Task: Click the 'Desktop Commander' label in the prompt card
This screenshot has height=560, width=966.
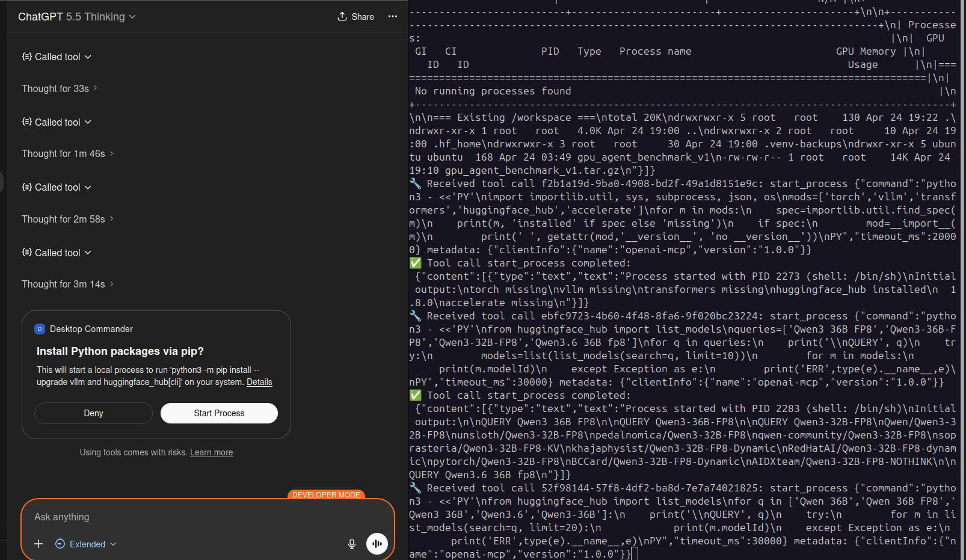Action: [x=91, y=329]
